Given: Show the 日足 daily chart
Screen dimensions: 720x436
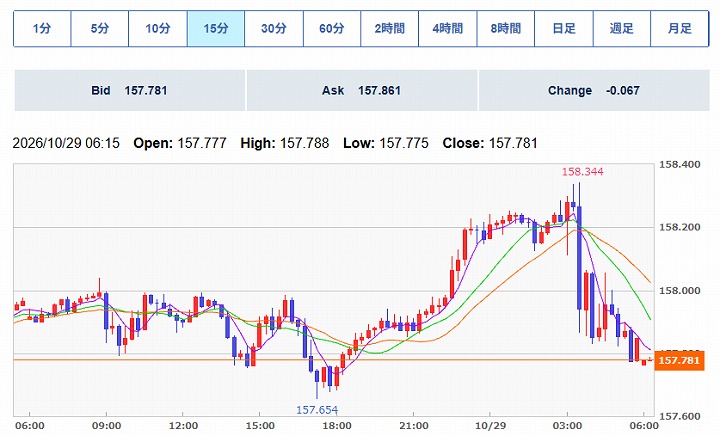Looking at the screenshot, I should pyautogui.click(x=564, y=28).
